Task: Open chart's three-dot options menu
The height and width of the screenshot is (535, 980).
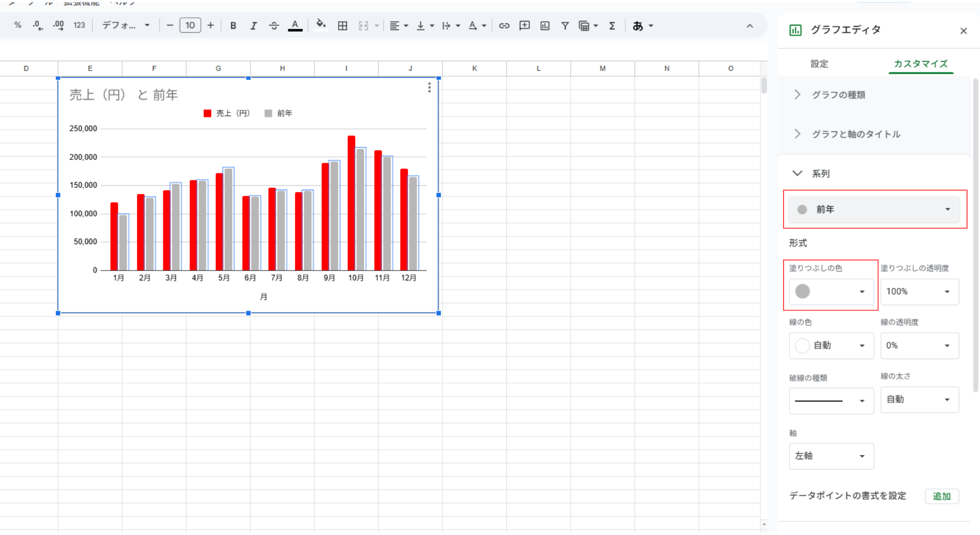Action: coord(429,88)
